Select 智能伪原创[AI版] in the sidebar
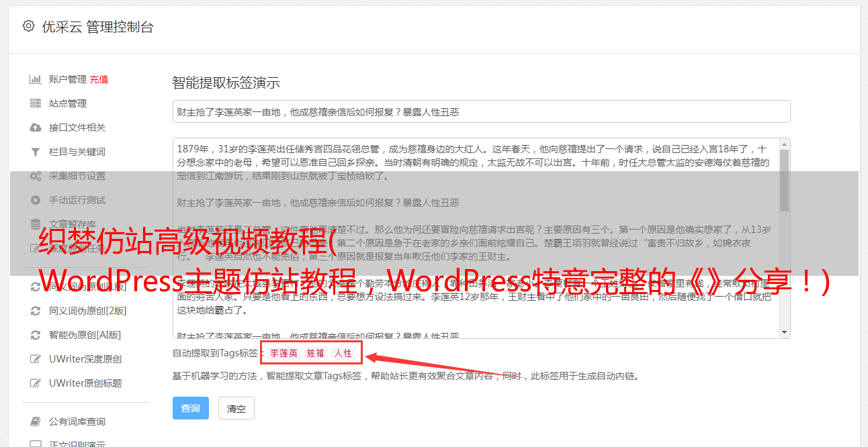Image resolution: width=868 pixels, height=447 pixels. (x=85, y=335)
